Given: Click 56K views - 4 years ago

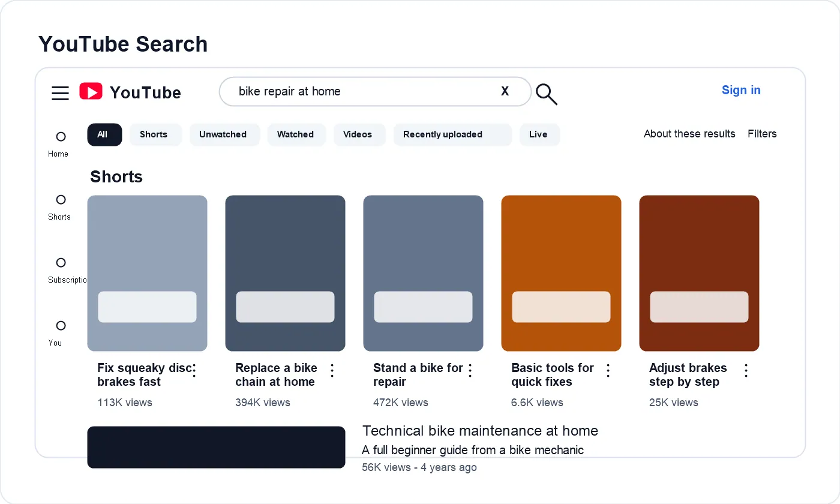Looking at the screenshot, I should pos(419,467).
